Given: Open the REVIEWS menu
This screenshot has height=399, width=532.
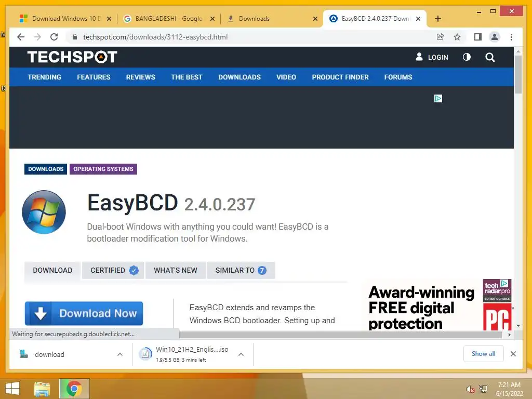Looking at the screenshot, I should point(140,77).
